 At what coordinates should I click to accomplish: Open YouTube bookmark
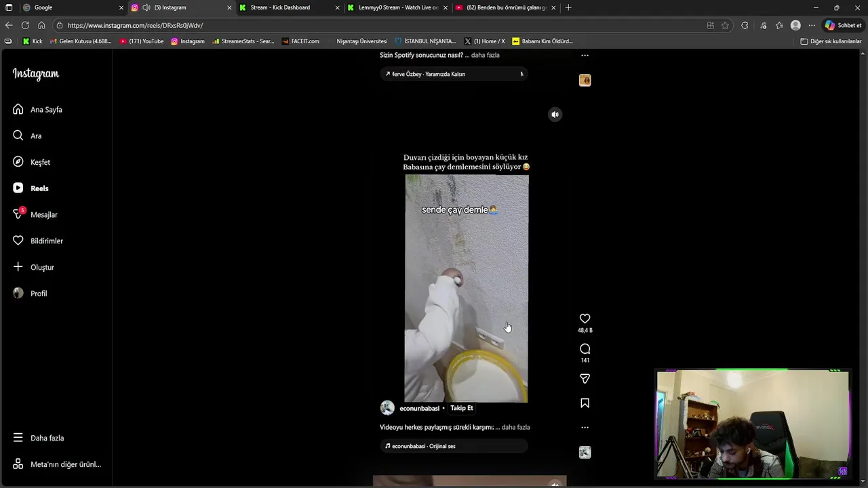(141, 41)
